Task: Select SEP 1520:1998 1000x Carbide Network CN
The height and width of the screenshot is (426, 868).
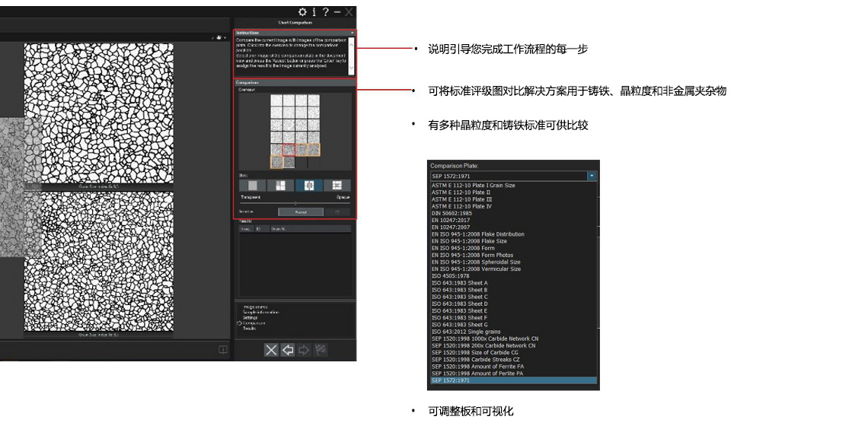Action: [x=485, y=338]
